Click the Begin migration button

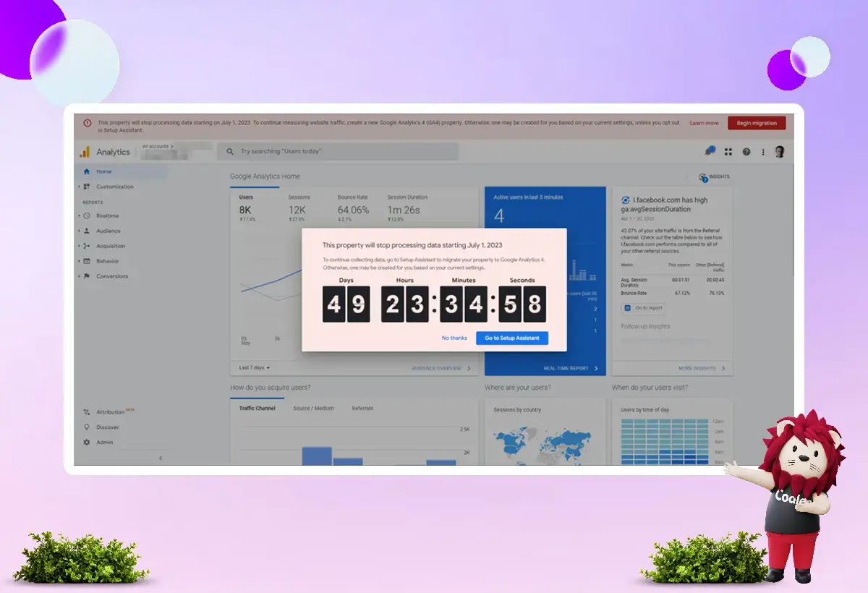[x=756, y=123]
